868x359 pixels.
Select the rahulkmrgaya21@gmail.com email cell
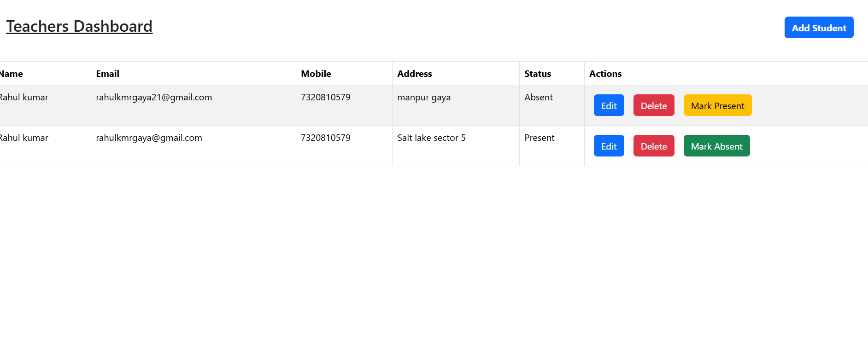pyautogui.click(x=154, y=98)
